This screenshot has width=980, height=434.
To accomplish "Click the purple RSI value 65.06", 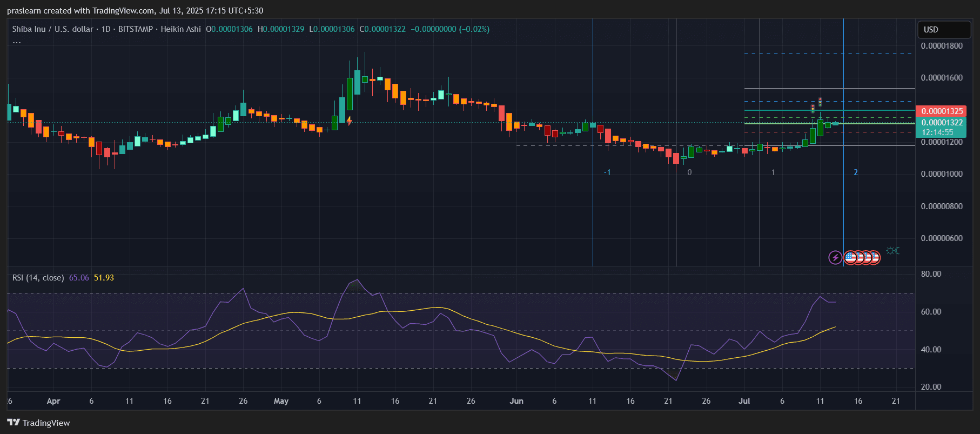I will coord(79,278).
